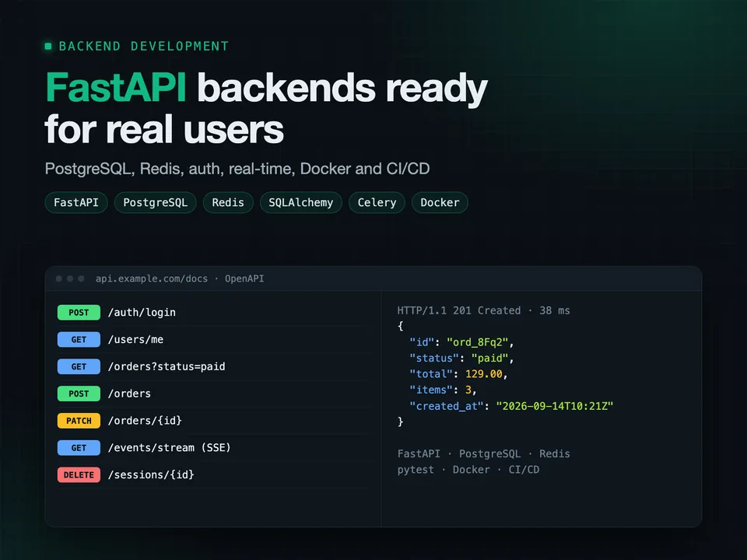This screenshot has height=560, width=747.
Task: Click the POST badge beside /orders
Action: point(79,394)
